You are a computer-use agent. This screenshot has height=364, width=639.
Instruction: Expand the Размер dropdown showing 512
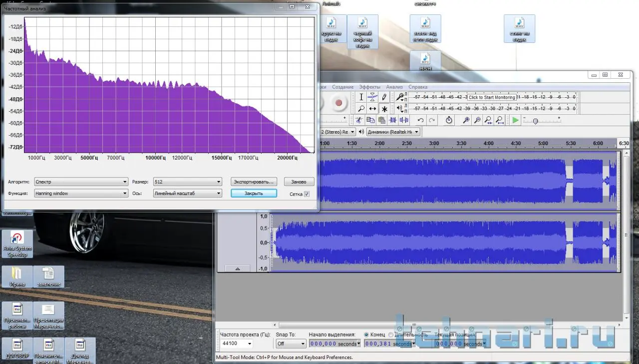coord(187,182)
